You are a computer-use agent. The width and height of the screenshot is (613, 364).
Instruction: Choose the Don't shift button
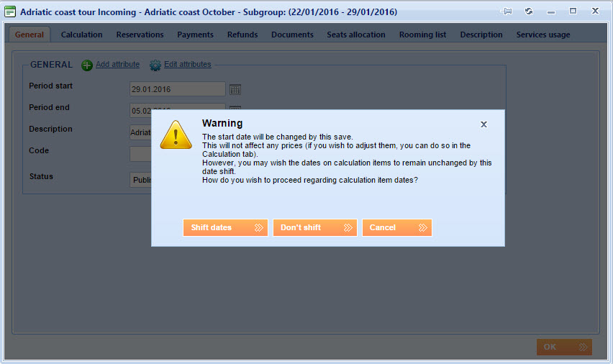point(314,227)
